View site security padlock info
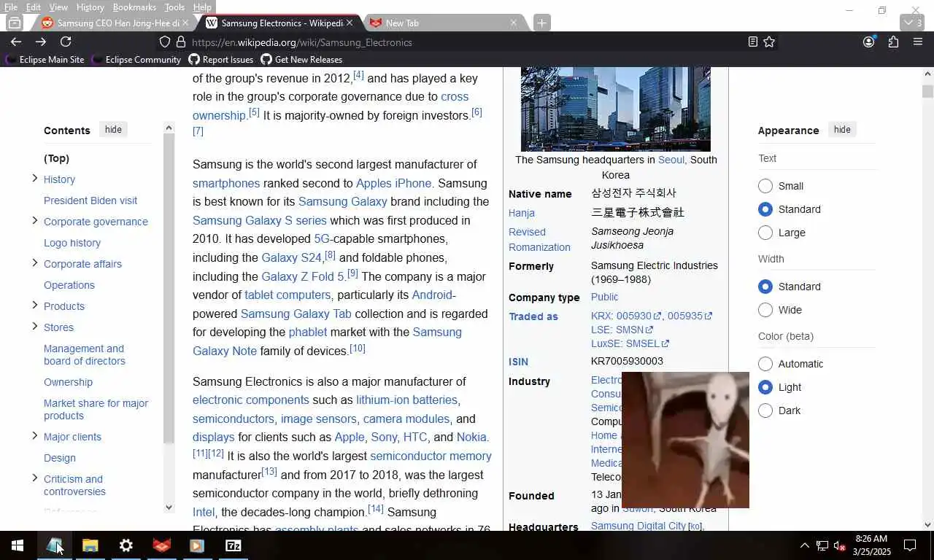Screen dimensions: 934x560 click(x=181, y=42)
